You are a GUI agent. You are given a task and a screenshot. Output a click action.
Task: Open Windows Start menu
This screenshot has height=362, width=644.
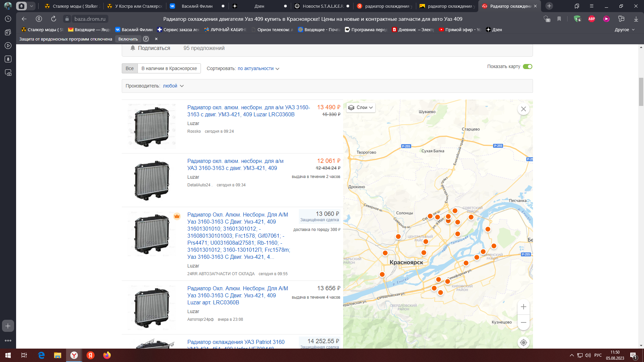(x=8, y=355)
